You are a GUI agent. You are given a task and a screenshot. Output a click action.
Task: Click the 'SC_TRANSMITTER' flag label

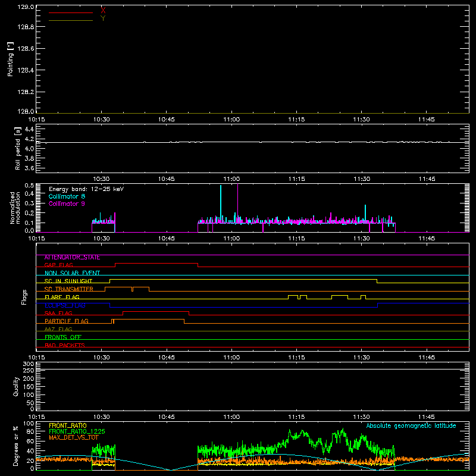point(69,289)
